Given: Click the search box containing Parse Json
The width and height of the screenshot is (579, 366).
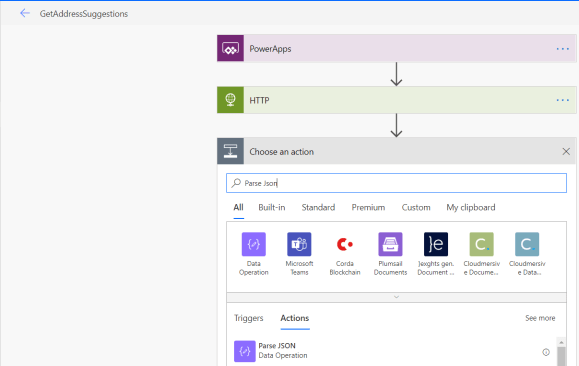Looking at the screenshot, I should (x=396, y=183).
